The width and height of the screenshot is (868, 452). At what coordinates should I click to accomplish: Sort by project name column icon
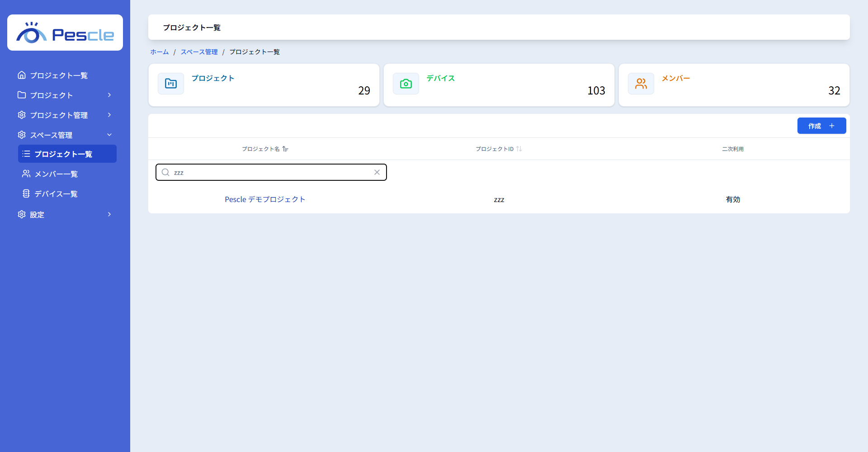click(x=285, y=149)
